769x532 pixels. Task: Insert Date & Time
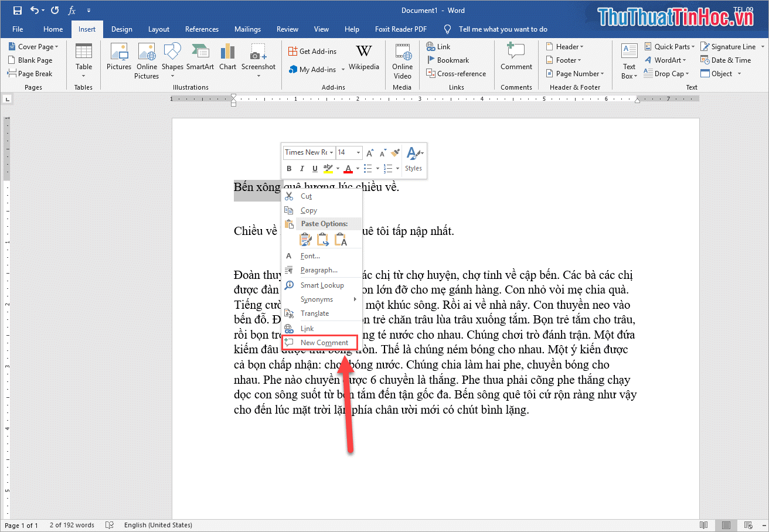(x=726, y=60)
